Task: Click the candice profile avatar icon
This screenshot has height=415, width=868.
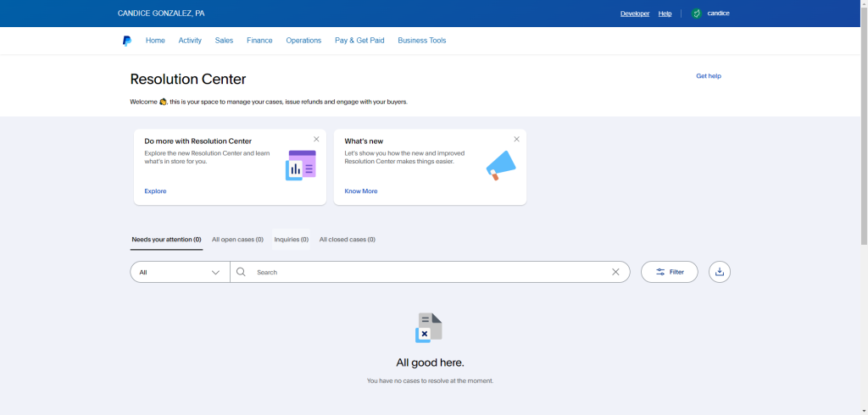Action: pyautogui.click(x=697, y=14)
